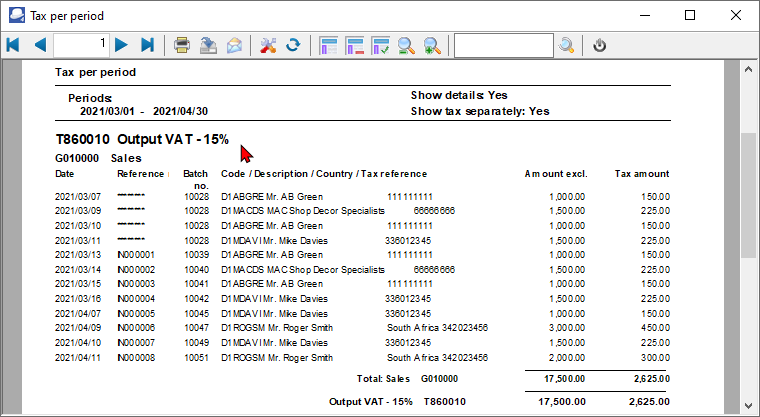
Task: Click date 2021/03/07
Action: point(78,197)
